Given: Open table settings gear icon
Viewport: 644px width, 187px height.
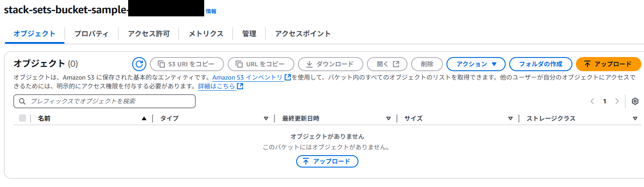Looking at the screenshot, I should (635, 101).
